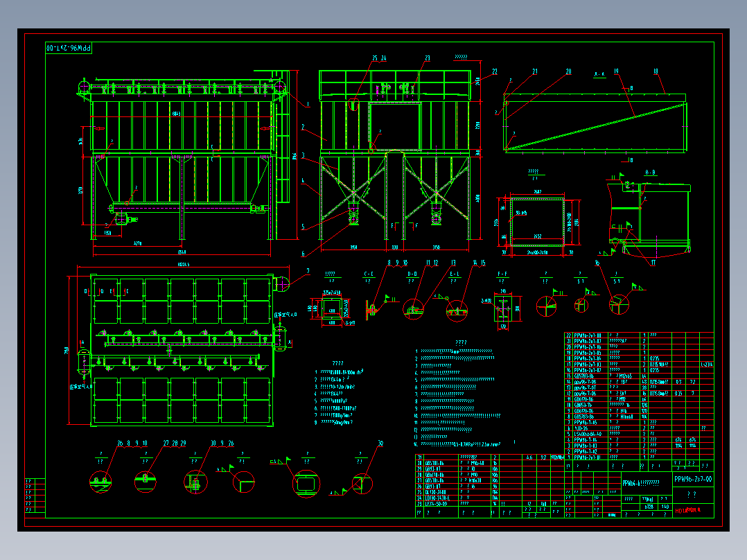Select the 3950 dimension under left hopper
Screen dimensions: 747x560
coord(353,247)
